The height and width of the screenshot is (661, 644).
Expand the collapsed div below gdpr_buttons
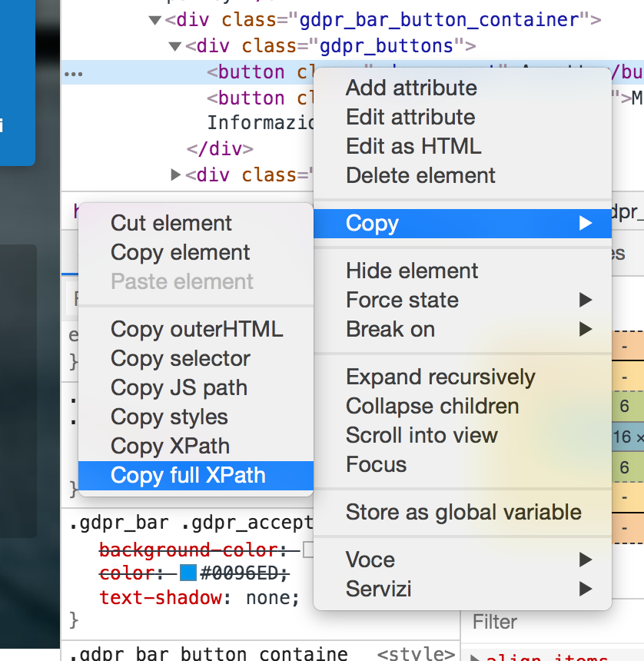[175, 175]
